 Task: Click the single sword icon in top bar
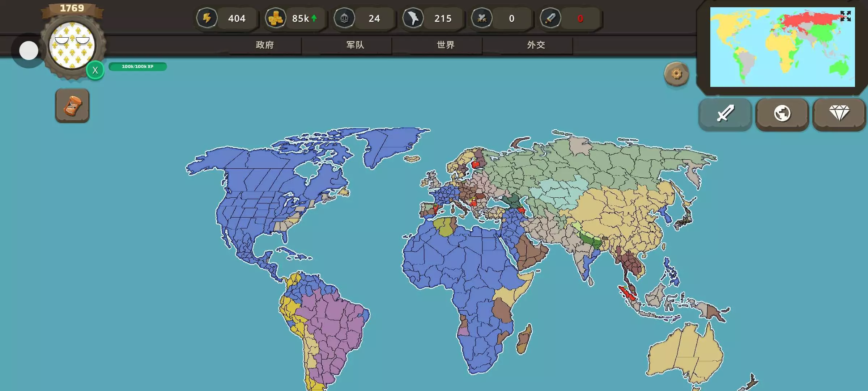pyautogui.click(x=550, y=18)
